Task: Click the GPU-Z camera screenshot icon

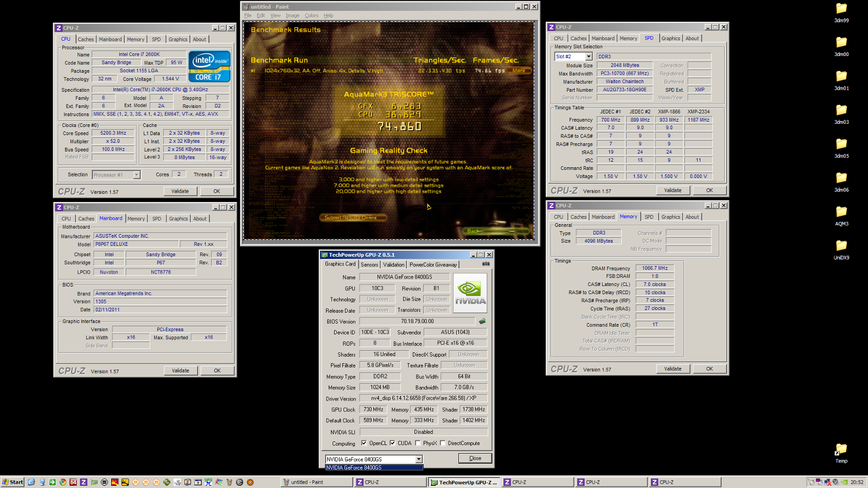Action: (x=486, y=264)
